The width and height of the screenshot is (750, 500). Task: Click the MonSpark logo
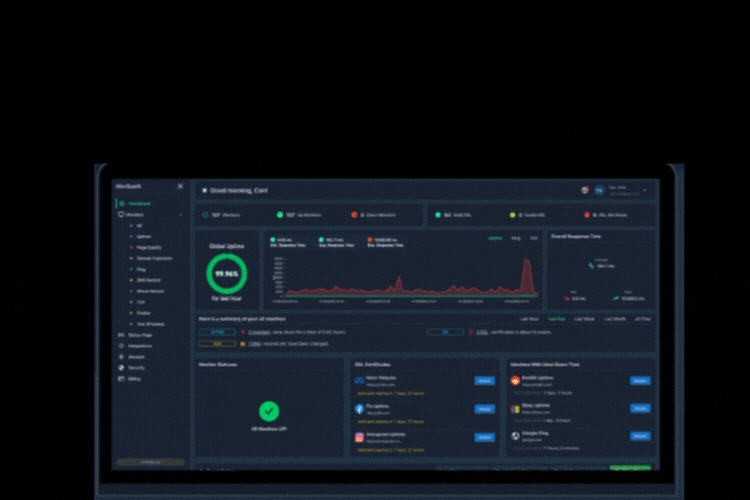pos(128,186)
